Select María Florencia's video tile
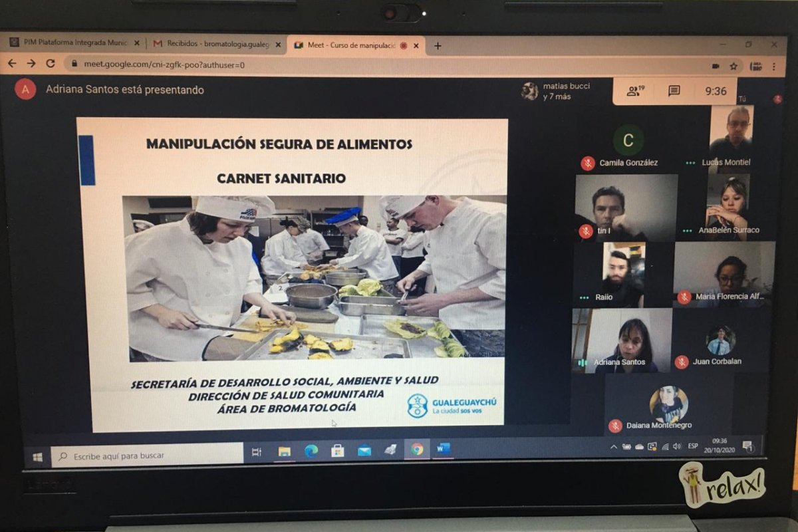This screenshot has width=798, height=532. coord(724,274)
